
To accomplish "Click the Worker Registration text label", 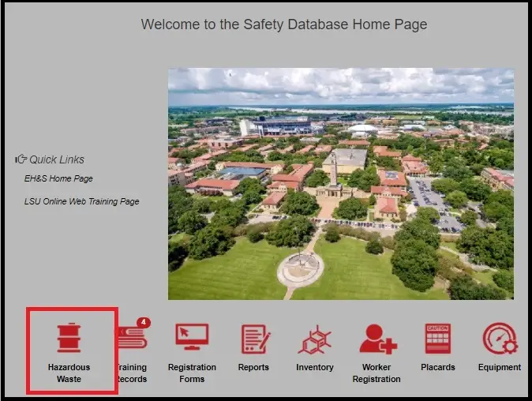I will (377, 373).
